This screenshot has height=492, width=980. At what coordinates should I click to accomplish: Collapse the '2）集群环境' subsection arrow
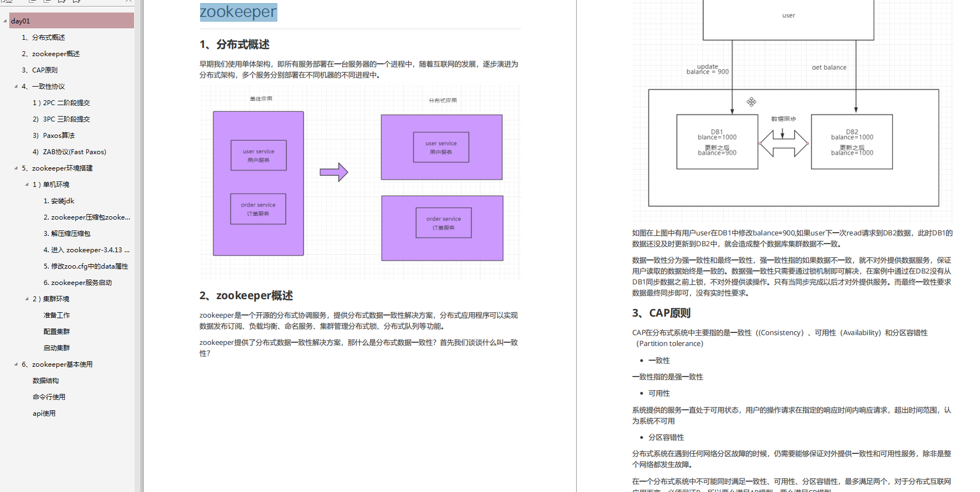pos(27,299)
